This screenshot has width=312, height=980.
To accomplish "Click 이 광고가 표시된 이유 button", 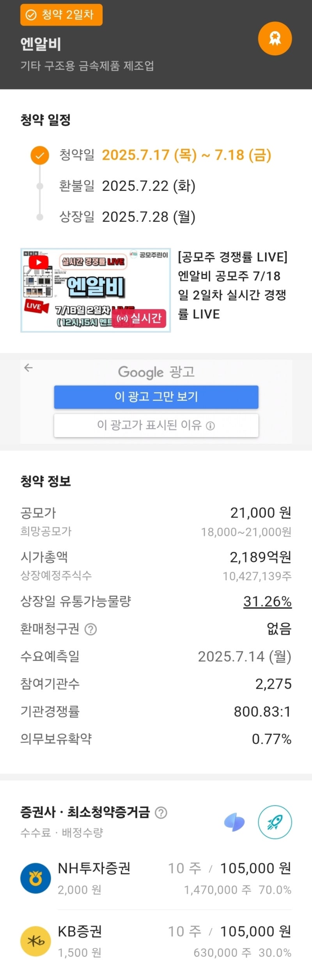I will click(x=156, y=425).
